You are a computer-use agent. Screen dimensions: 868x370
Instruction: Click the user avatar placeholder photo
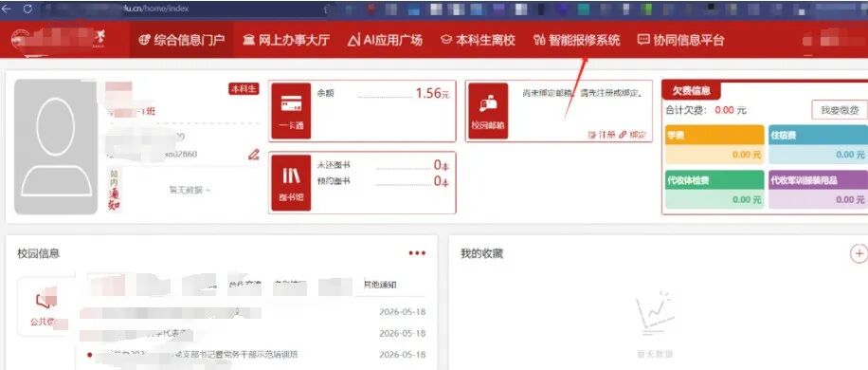click(55, 146)
